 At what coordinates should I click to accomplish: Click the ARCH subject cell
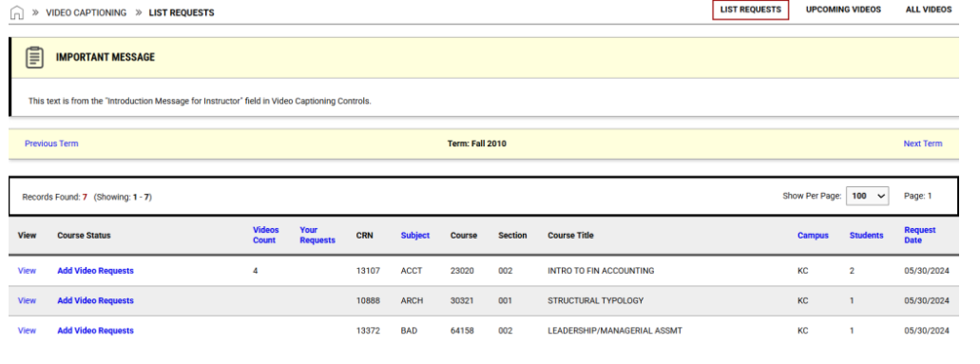pyautogui.click(x=412, y=301)
